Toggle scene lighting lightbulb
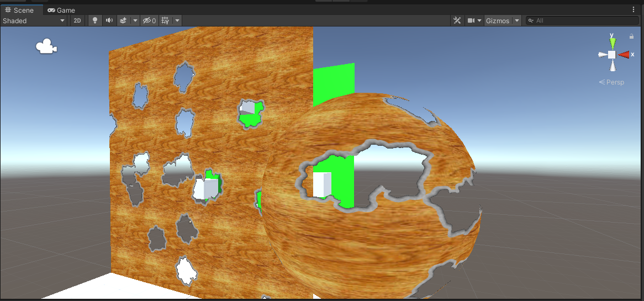Image resolution: width=644 pixels, height=301 pixels. coord(95,20)
